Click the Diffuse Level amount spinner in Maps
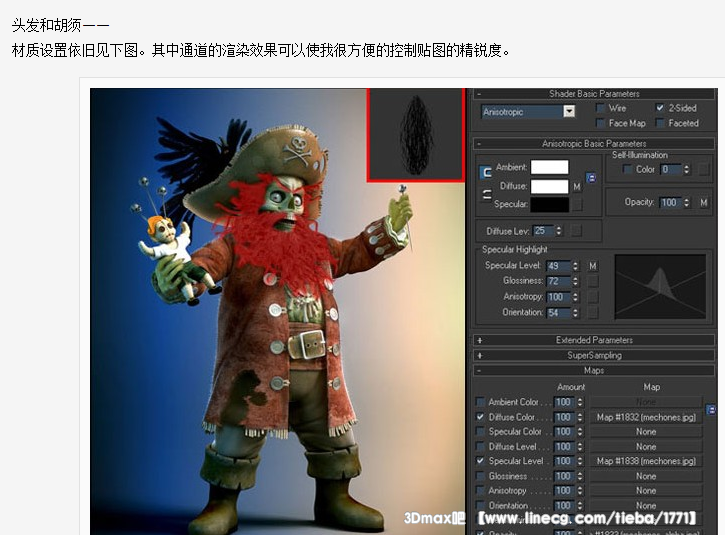 580,447
